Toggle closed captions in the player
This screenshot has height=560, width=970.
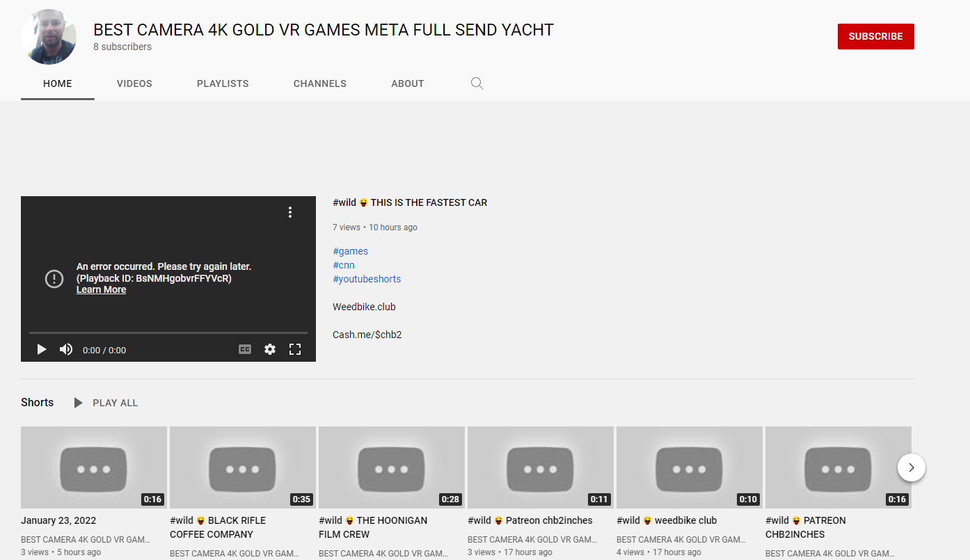point(245,349)
